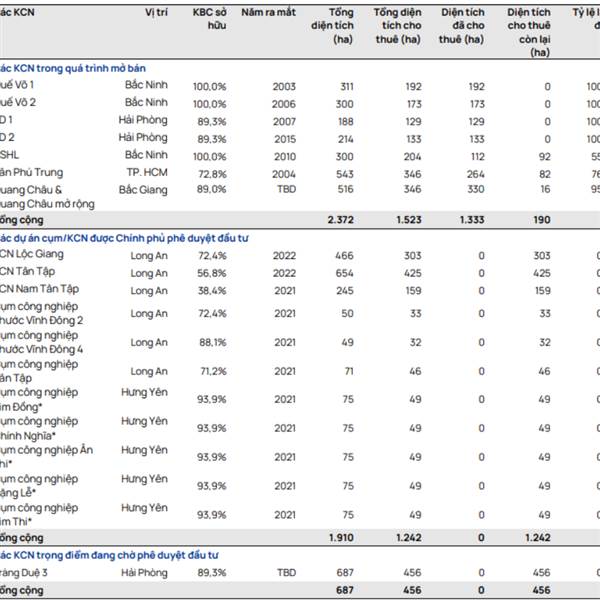The width and height of the screenshot is (600, 600).
Task: Click year "2010" in the SHL row
Action: 285,157
